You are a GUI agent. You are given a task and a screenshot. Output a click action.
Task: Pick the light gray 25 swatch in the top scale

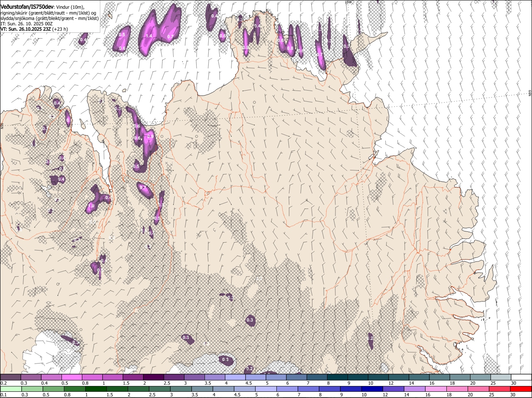click(x=500, y=377)
